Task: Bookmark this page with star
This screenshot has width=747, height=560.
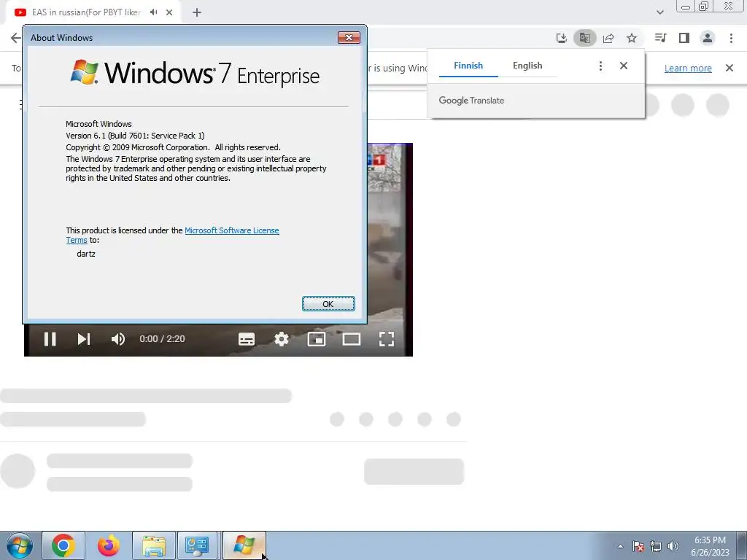Action: 632,38
